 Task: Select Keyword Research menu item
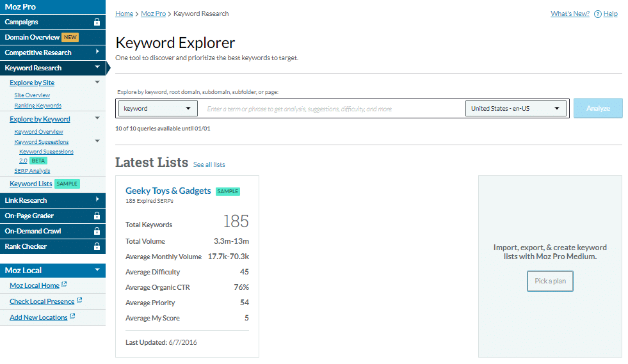52,68
